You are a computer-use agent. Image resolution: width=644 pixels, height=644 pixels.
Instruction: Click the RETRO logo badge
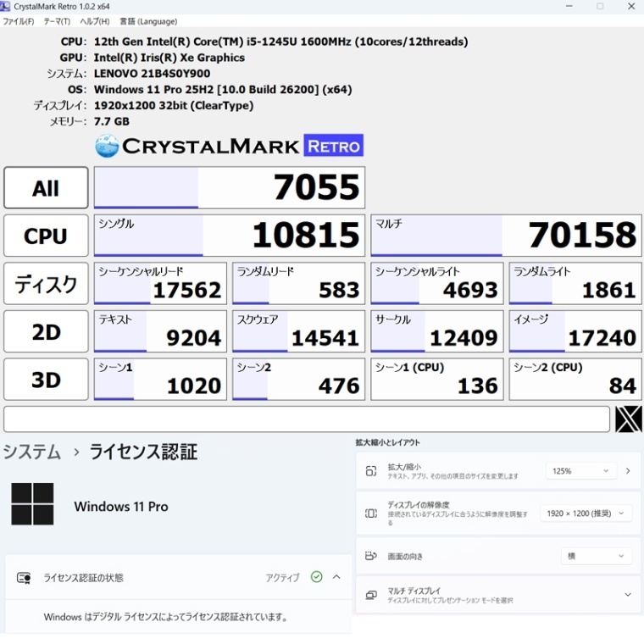[334, 145]
